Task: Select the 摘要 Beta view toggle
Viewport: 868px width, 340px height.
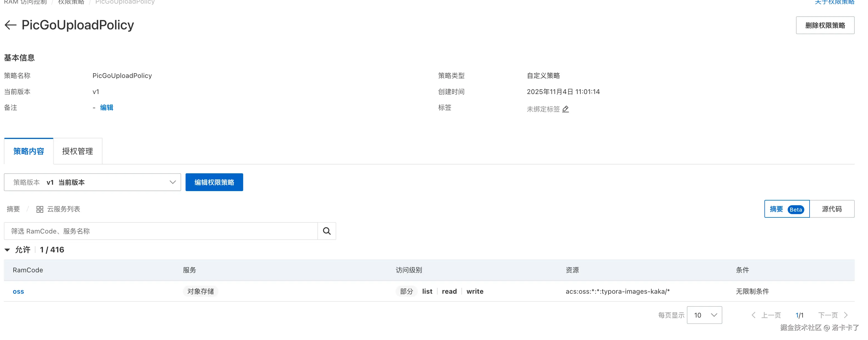Action: tap(787, 209)
